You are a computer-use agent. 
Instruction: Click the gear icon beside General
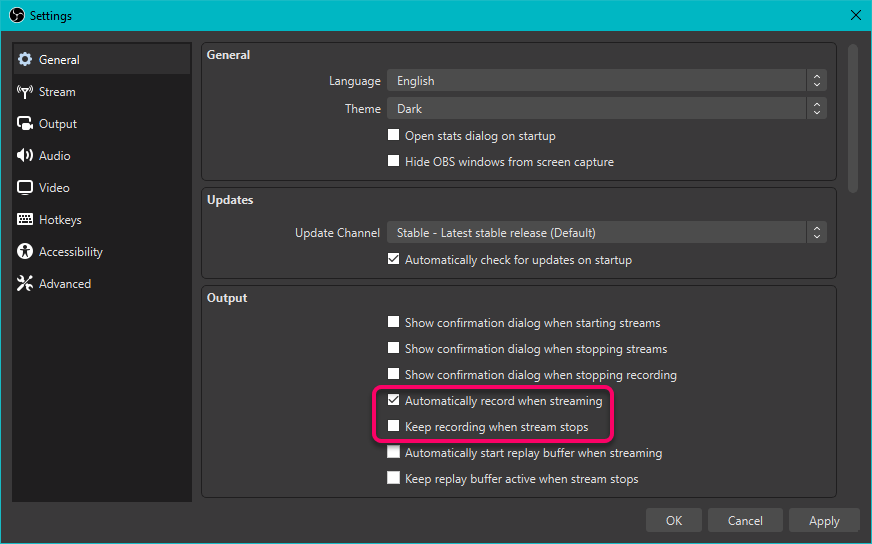click(x=25, y=60)
